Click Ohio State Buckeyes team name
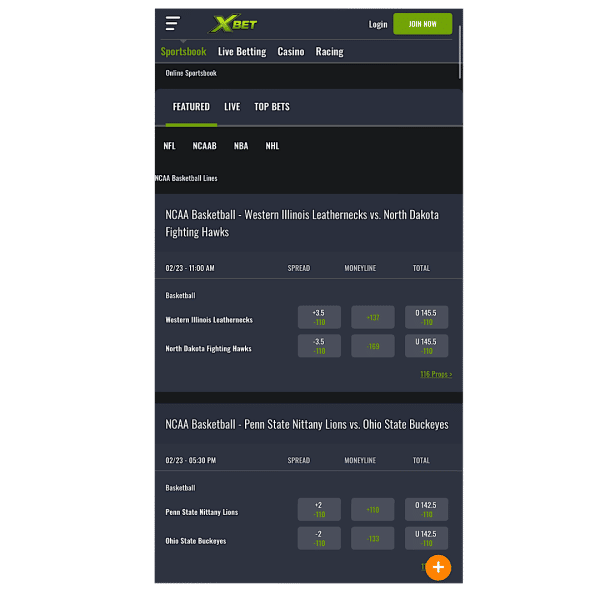Screen dimensions: 600x600 click(x=196, y=541)
